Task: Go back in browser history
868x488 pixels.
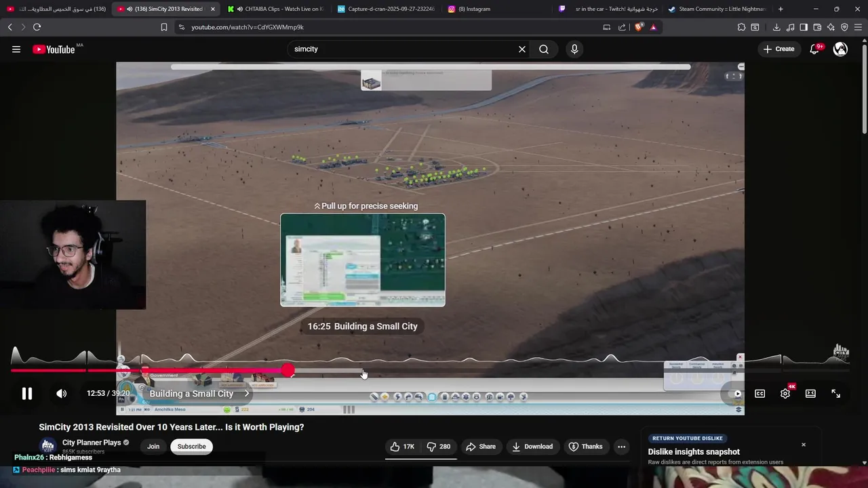Action: 9,27
